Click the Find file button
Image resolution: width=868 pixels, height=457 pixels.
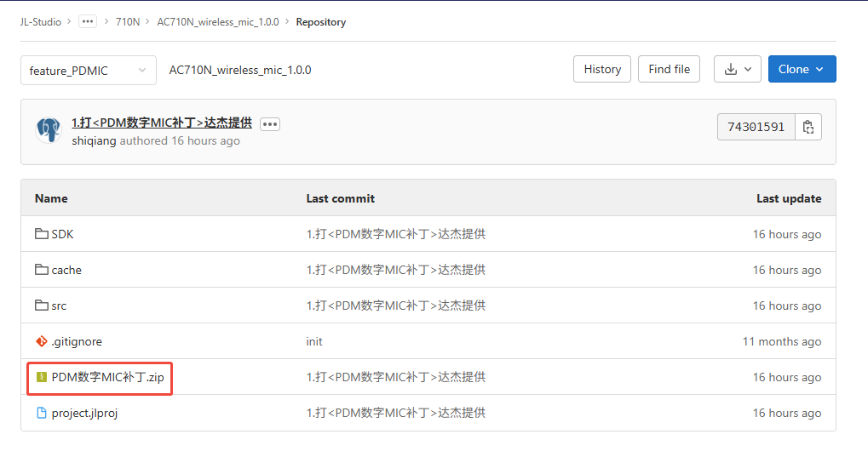(670, 69)
